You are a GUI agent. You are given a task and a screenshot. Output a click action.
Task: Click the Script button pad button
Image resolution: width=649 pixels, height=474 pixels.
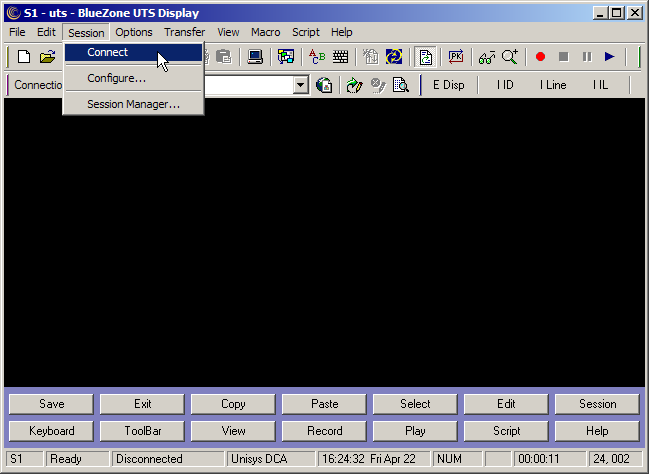tap(506, 431)
